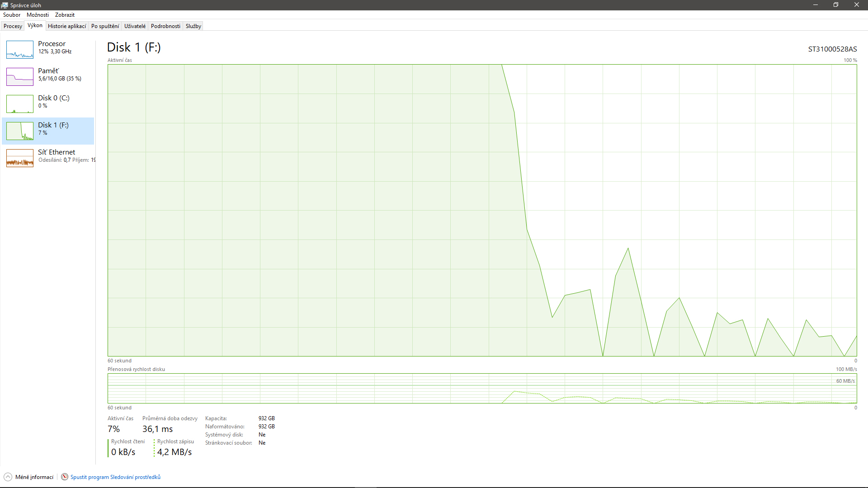Screen dimensions: 868x488
Task: Open the Soubor menu
Action: (x=12, y=15)
